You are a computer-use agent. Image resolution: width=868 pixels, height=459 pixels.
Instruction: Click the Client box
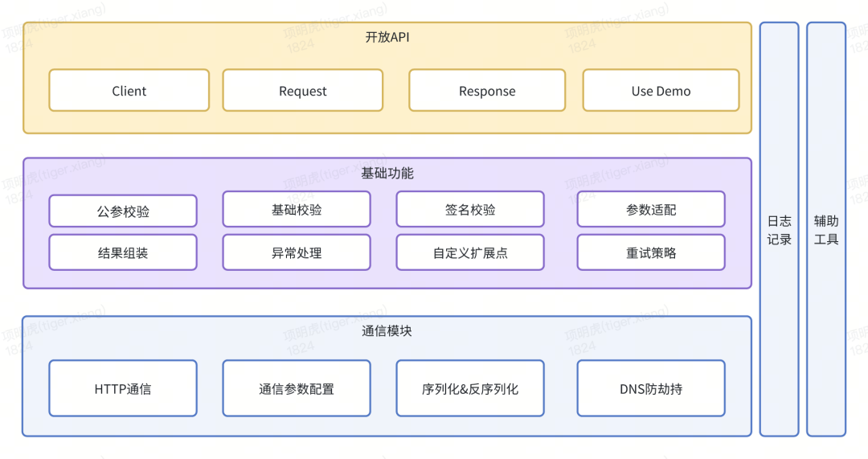click(129, 90)
